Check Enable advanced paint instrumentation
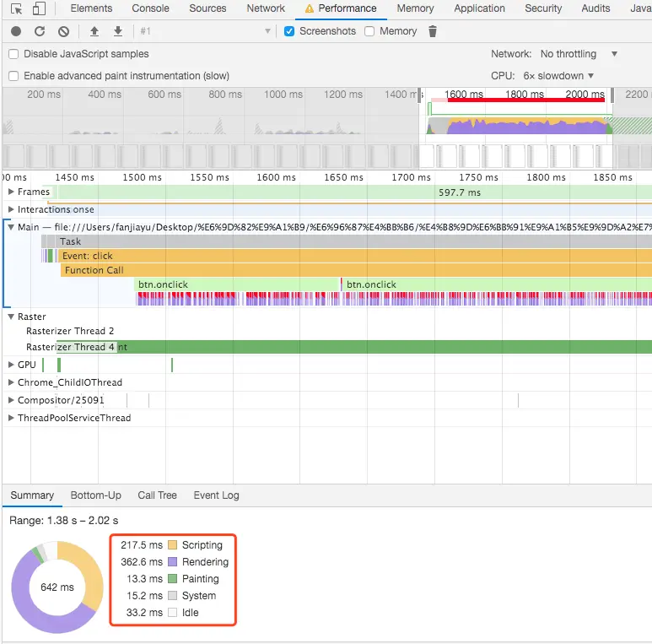 (13, 76)
